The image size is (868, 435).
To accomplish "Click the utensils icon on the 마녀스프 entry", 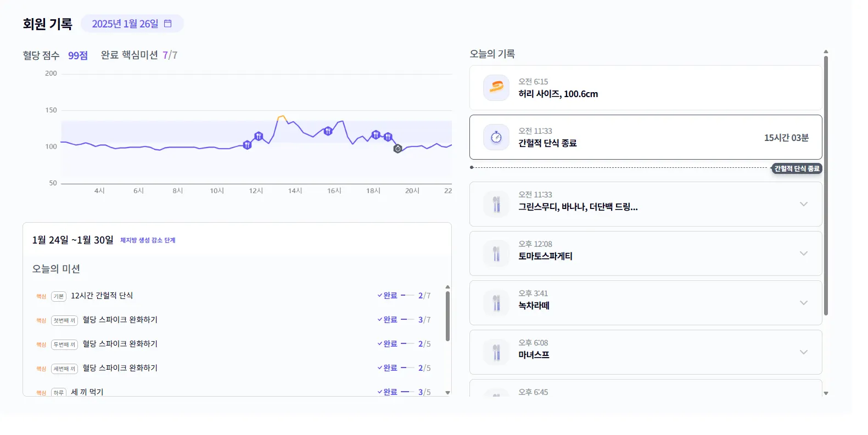I will click(x=496, y=352).
